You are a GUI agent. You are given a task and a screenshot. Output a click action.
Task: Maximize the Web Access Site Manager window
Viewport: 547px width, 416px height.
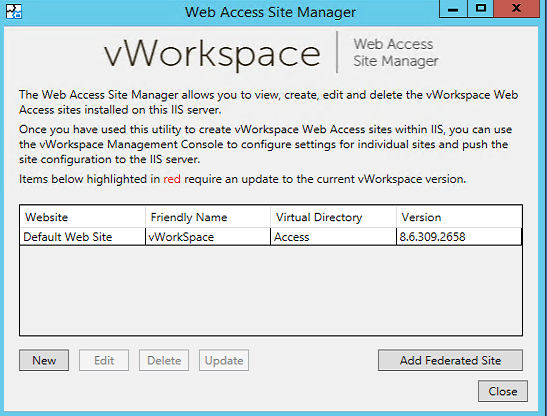pyautogui.click(x=481, y=8)
